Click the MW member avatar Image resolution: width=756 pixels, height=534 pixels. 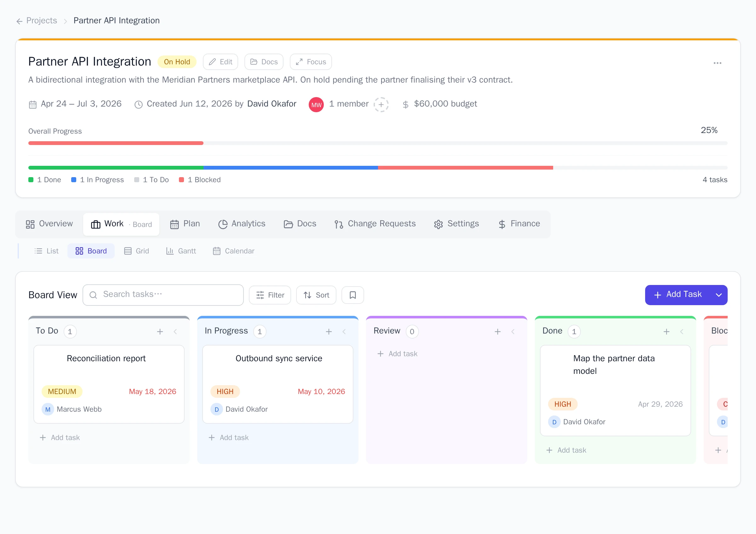[x=316, y=105]
